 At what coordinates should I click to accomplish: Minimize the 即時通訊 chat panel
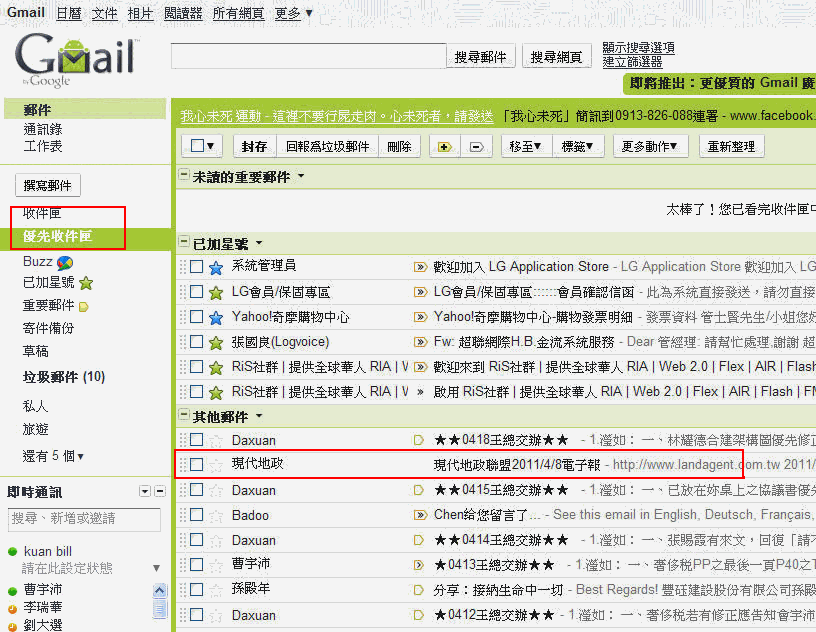[160, 491]
